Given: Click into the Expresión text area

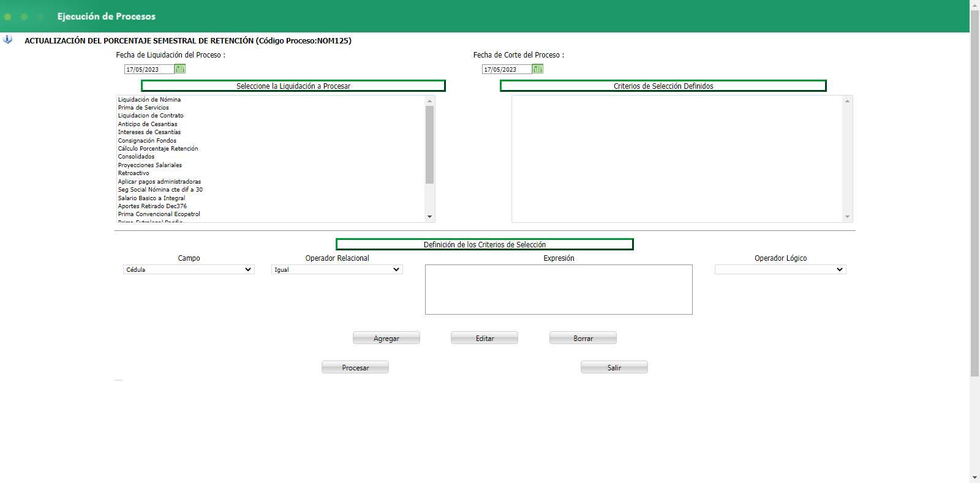Looking at the screenshot, I should [x=559, y=290].
